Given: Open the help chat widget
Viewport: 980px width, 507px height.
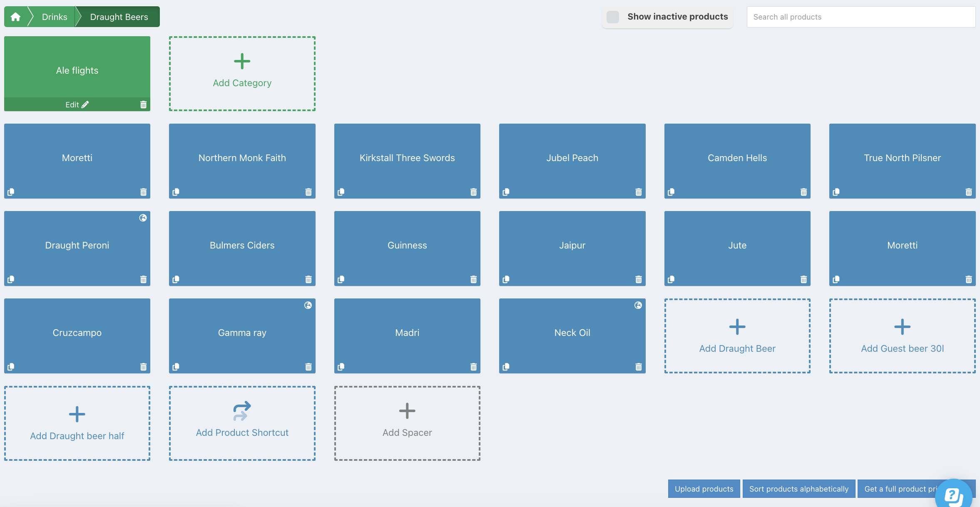Looking at the screenshot, I should coord(953,495).
